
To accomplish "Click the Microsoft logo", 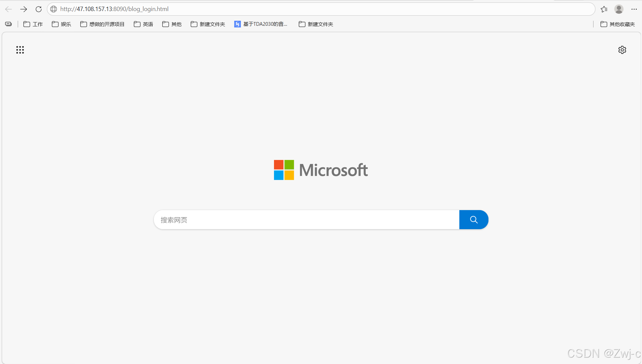I will click(321, 170).
